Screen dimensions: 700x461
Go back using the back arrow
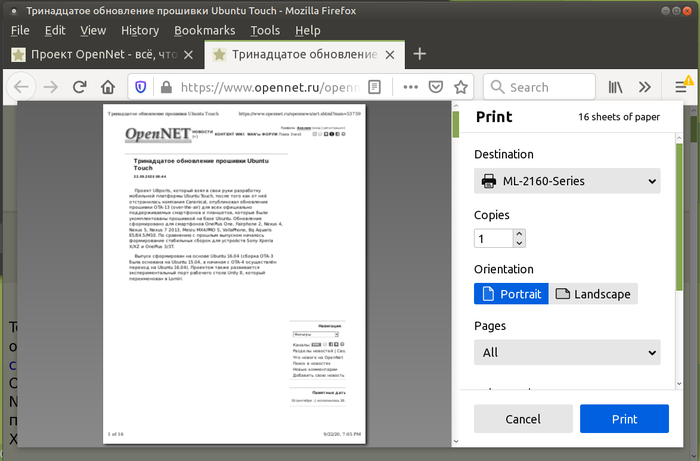click(x=21, y=87)
